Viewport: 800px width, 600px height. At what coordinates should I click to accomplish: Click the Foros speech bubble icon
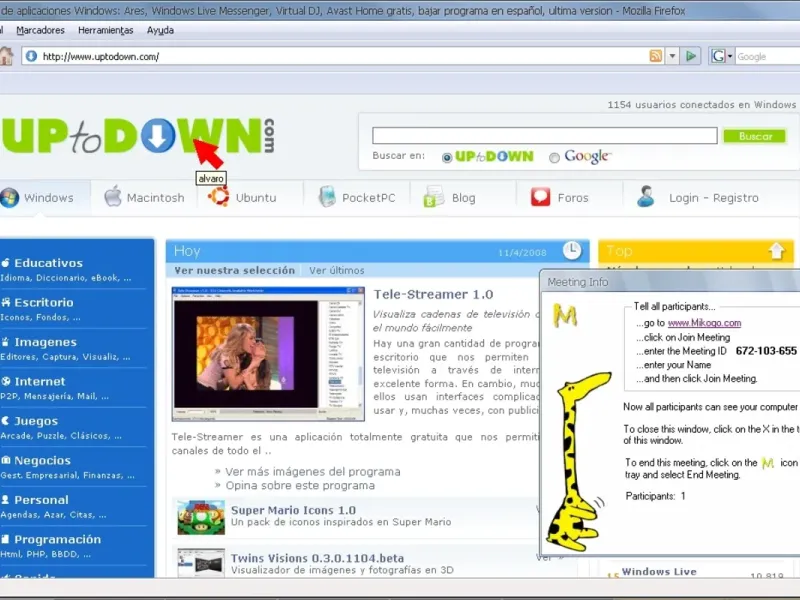[x=540, y=197]
